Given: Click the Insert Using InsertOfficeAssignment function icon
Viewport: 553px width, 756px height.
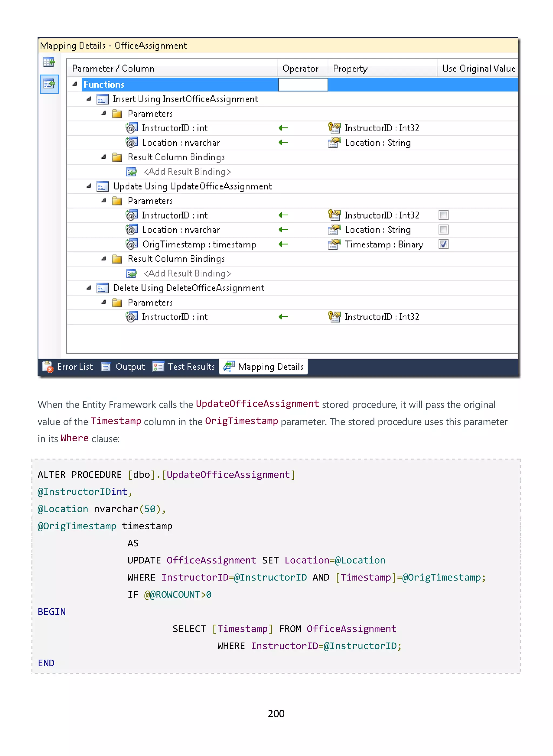Looking at the screenshot, I should tap(102, 99).
